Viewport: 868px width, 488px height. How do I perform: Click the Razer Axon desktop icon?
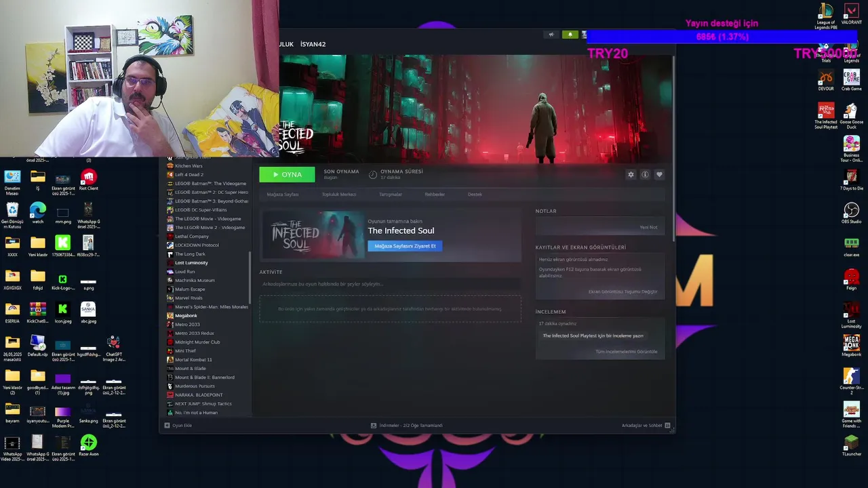click(88, 446)
